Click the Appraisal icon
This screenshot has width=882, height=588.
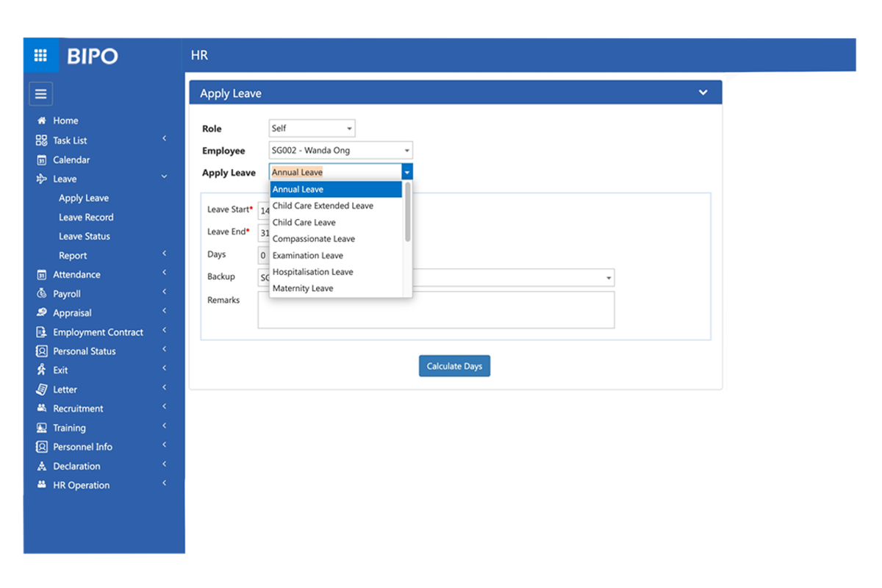42,312
